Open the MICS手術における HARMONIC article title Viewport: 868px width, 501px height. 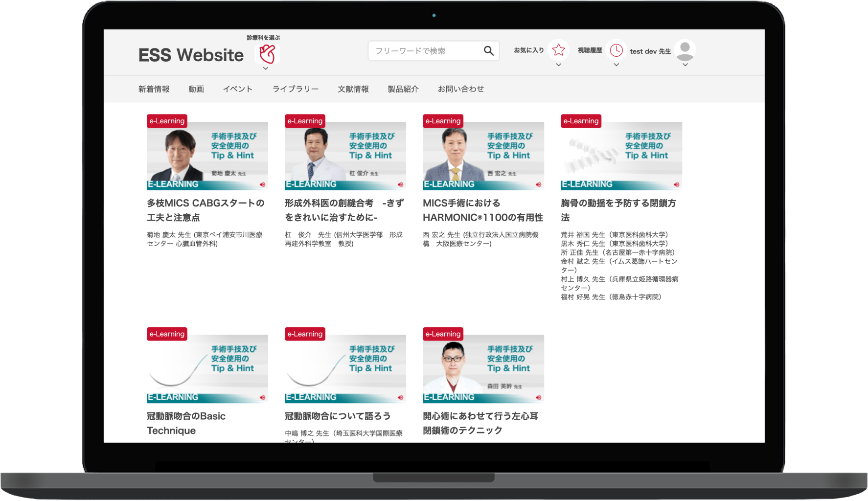coord(482,210)
